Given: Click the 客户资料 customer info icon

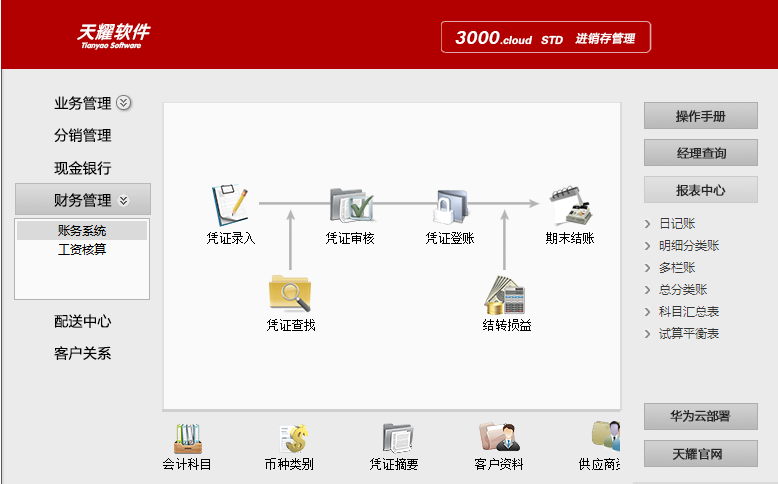Looking at the screenshot, I should (499, 438).
